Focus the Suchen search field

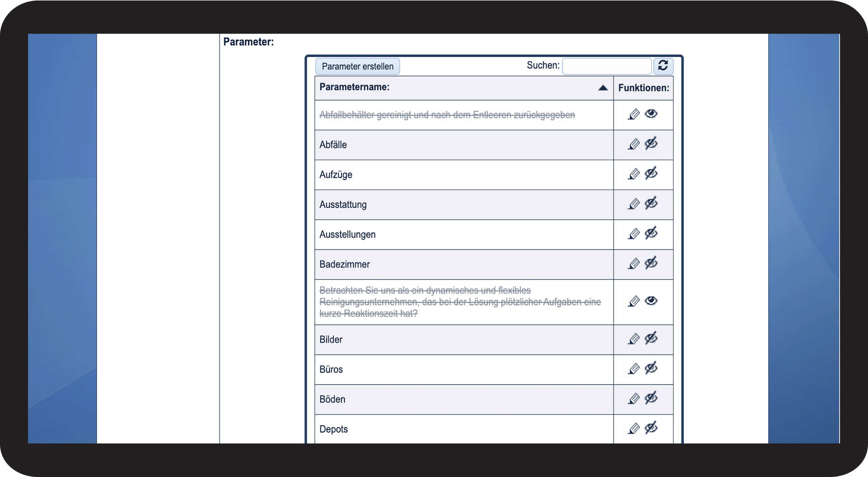pos(607,66)
